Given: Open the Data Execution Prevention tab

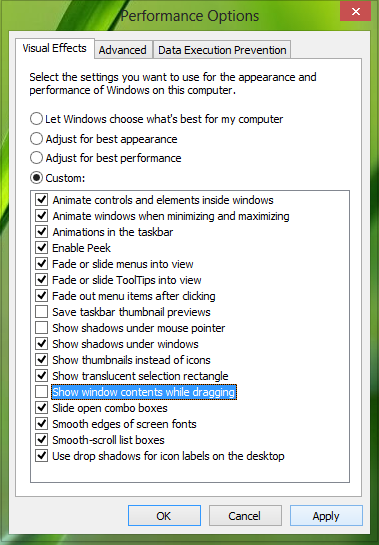Looking at the screenshot, I should coord(222,50).
